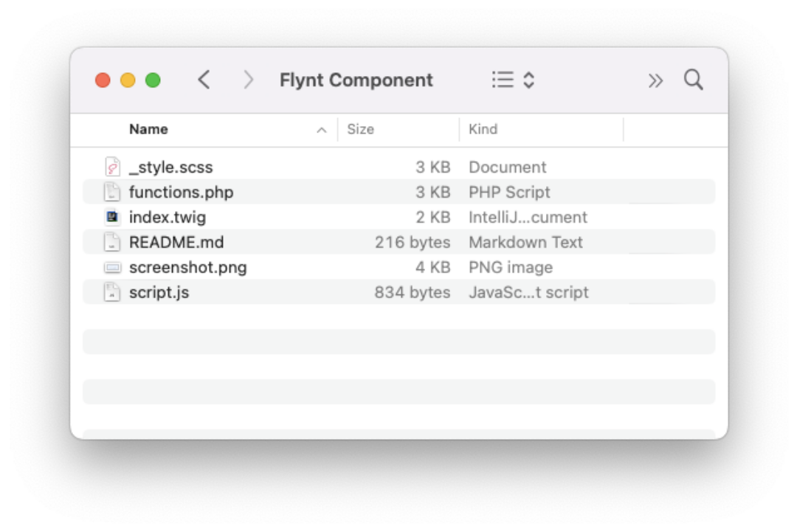Select the index.twig file name

tap(168, 218)
